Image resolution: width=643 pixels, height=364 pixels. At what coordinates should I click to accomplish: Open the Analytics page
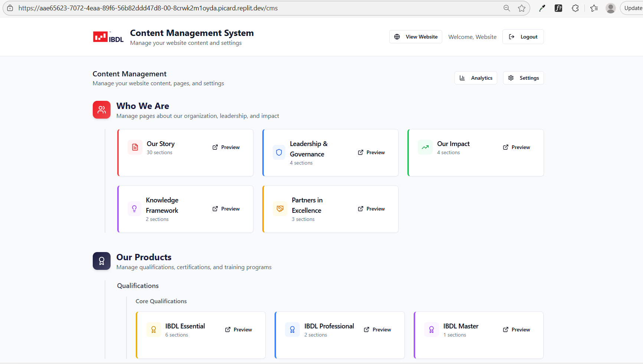click(x=476, y=78)
